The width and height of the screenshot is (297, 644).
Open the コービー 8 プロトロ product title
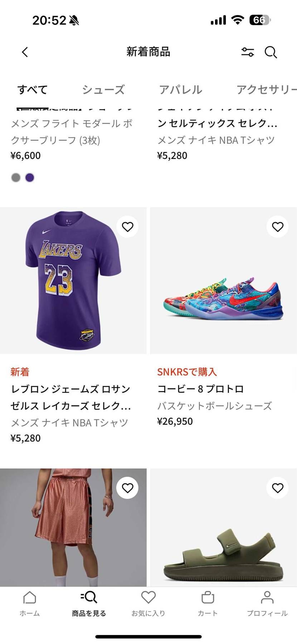click(x=200, y=389)
